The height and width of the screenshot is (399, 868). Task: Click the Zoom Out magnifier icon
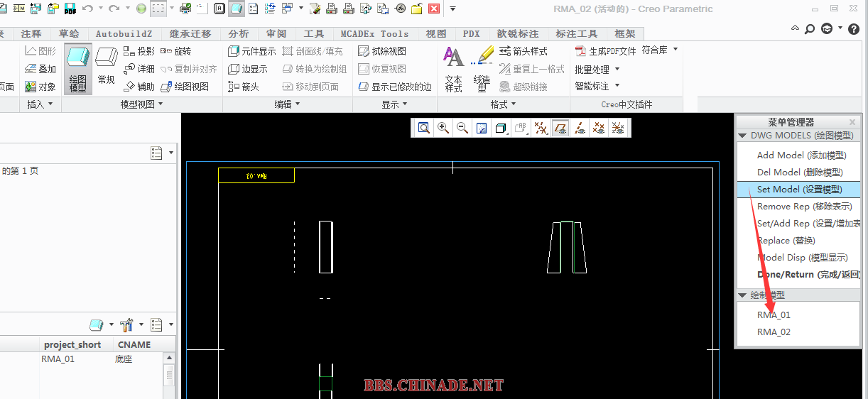tap(462, 128)
